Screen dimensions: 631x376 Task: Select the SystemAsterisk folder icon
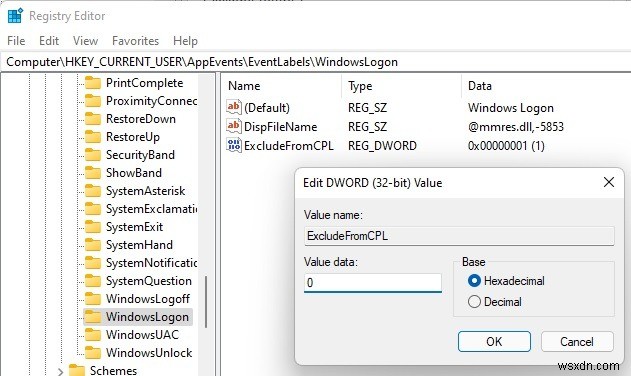pos(93,191)
